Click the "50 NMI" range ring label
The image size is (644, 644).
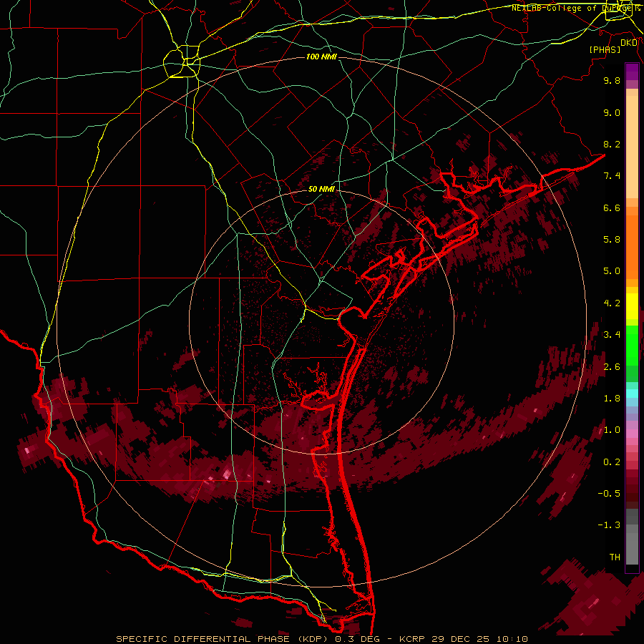321,189
